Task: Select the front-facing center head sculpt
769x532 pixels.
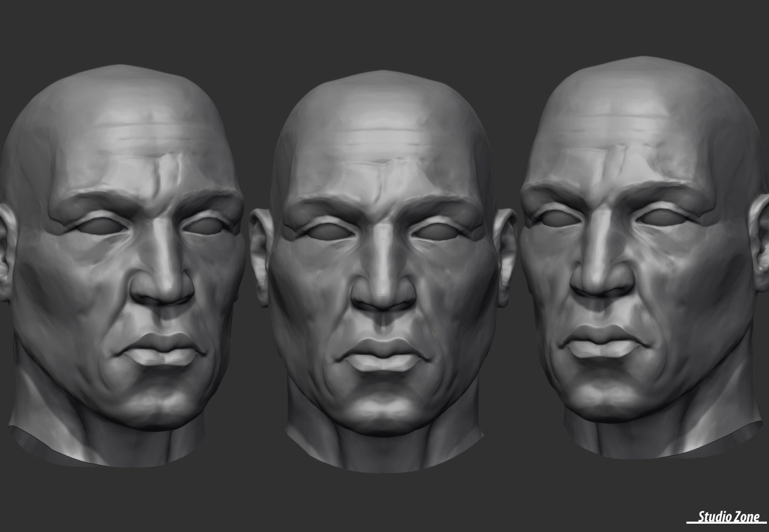Action: (x=383, y=270)
